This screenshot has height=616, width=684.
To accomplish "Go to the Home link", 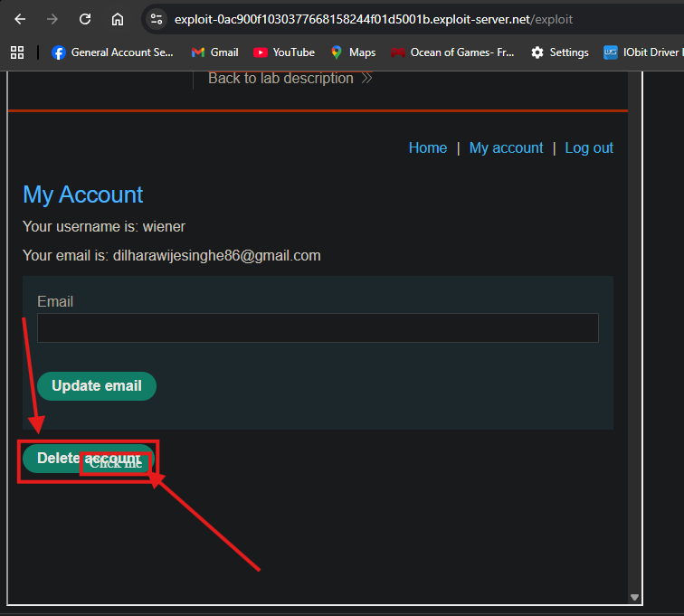I will [x=427, y=147].
